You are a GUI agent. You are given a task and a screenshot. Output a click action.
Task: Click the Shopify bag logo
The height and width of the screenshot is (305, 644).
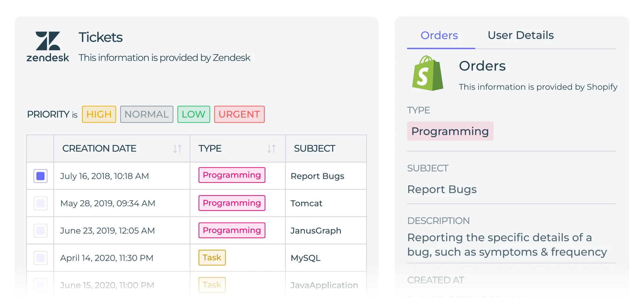[427, 73]
